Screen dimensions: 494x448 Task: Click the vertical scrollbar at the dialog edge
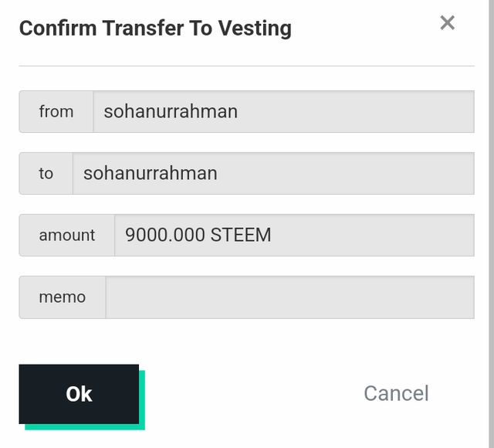pos(491,224)
